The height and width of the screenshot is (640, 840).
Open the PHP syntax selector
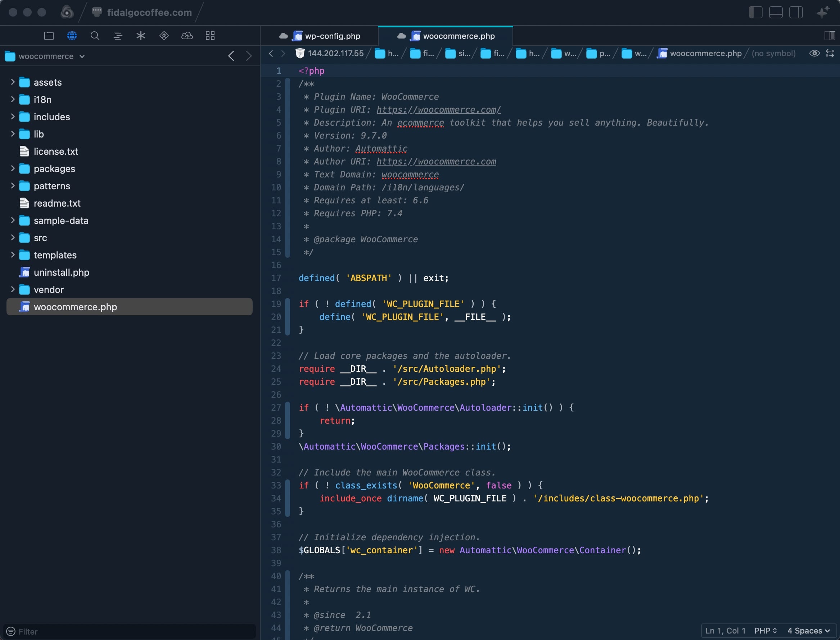[x=765, y=631]
